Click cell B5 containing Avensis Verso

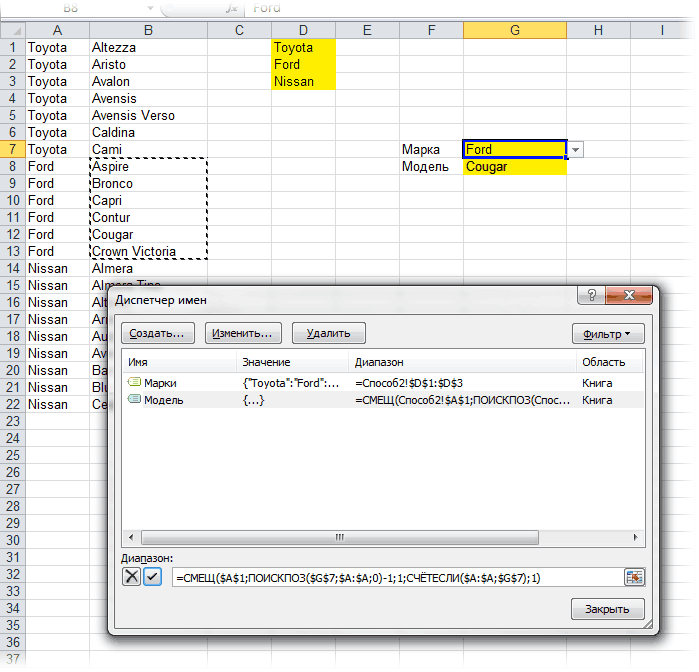click(148, 115)
